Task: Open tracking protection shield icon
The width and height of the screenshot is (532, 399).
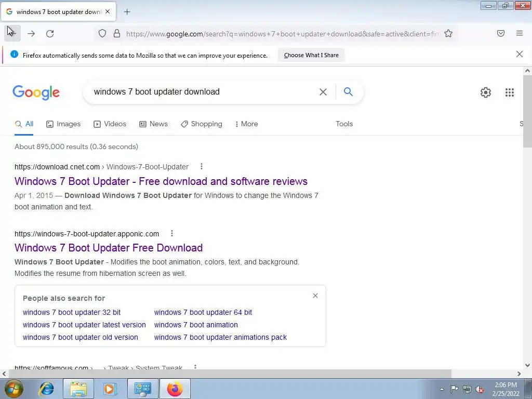Action: tap(102, 33)
